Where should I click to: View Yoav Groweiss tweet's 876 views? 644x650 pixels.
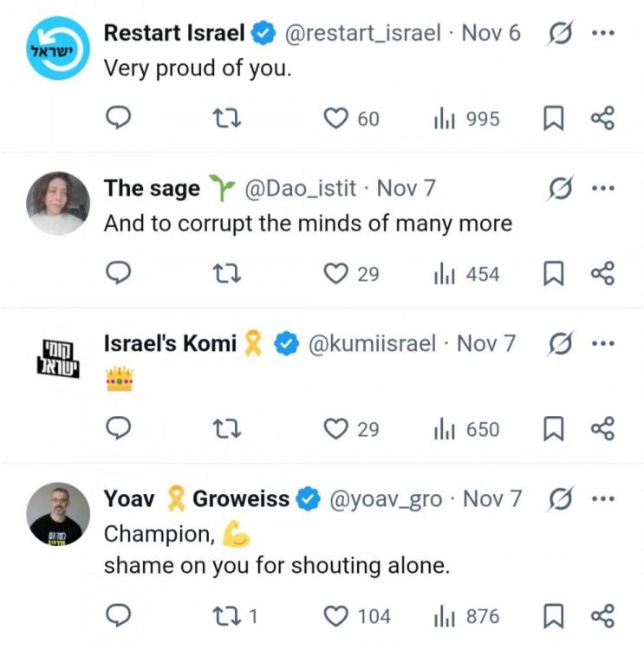[x=466, y=616]
